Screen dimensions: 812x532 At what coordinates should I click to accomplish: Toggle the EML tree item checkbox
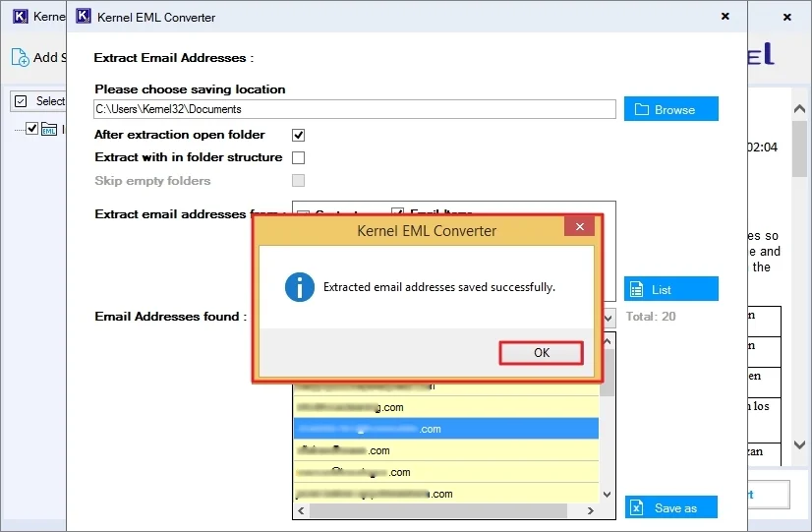(x=32, y=128)
